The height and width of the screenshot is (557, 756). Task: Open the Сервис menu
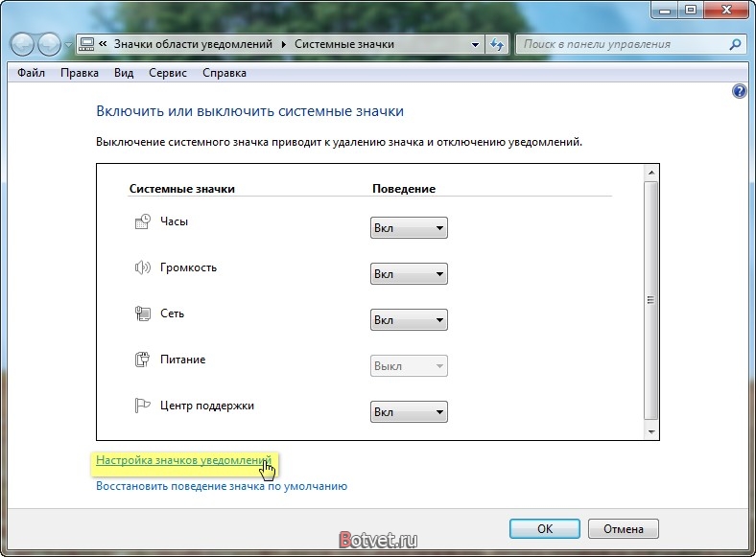tap(168, 73)
